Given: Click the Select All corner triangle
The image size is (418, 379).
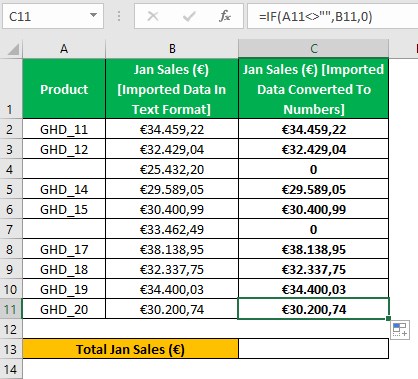Looking at the screenshot, I should click(x=13, y=49).
